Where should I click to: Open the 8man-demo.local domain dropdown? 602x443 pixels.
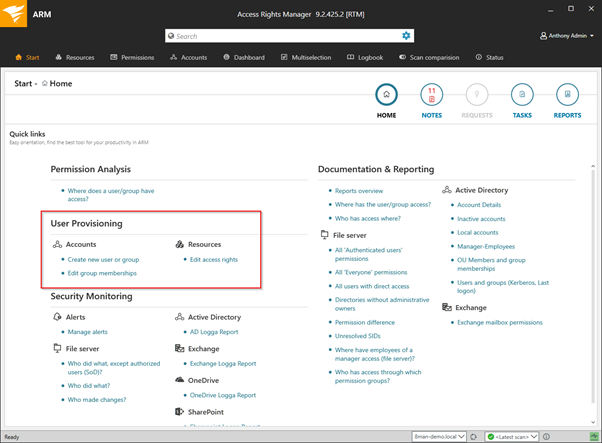439,436
